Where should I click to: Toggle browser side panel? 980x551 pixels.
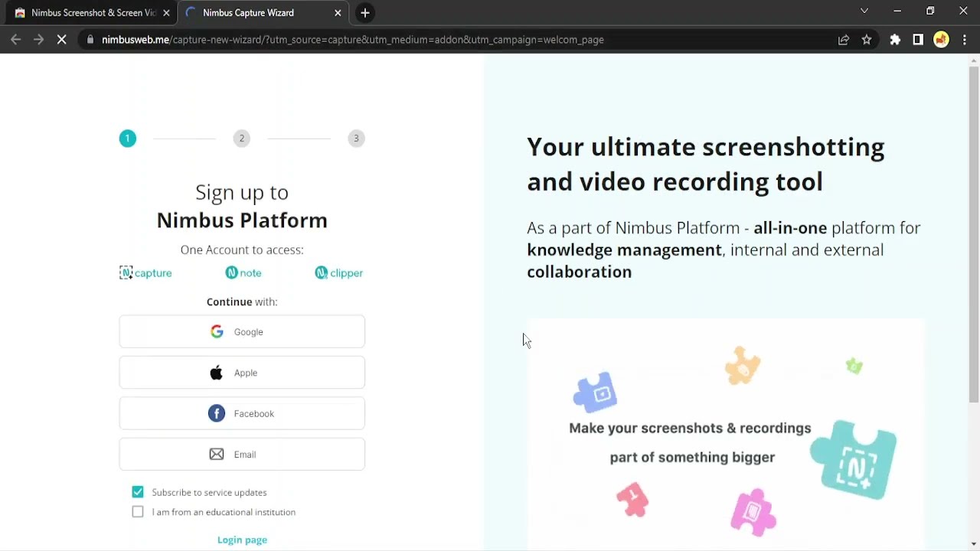pyautogui.click(x=918, y=40)
